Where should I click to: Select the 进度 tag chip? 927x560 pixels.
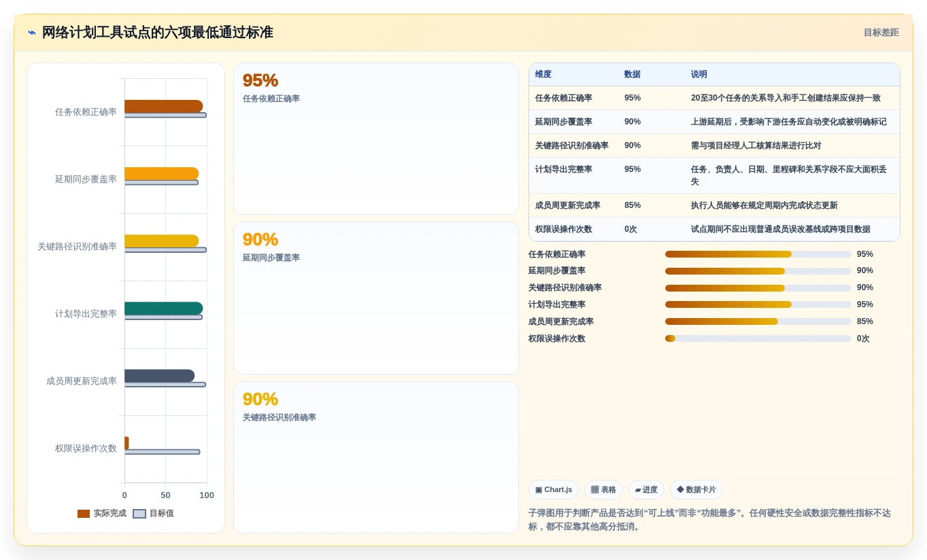(x=646, y=489)
